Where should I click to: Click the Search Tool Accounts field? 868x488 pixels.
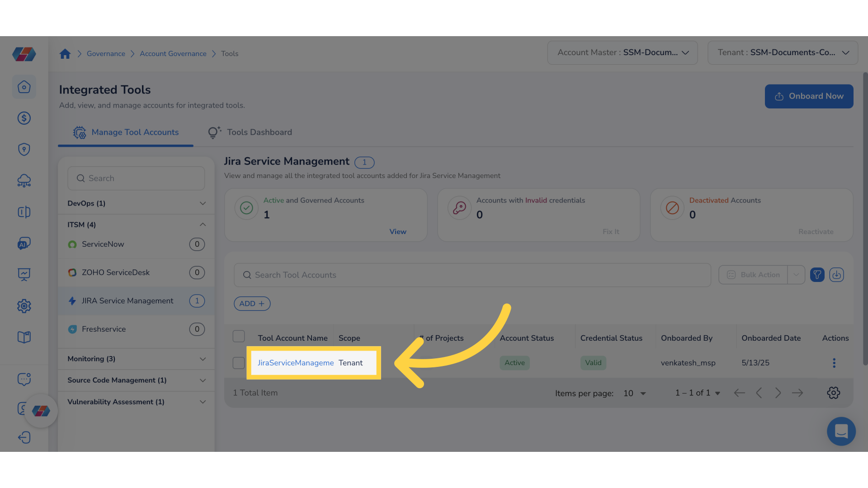(x=472, y=275)
